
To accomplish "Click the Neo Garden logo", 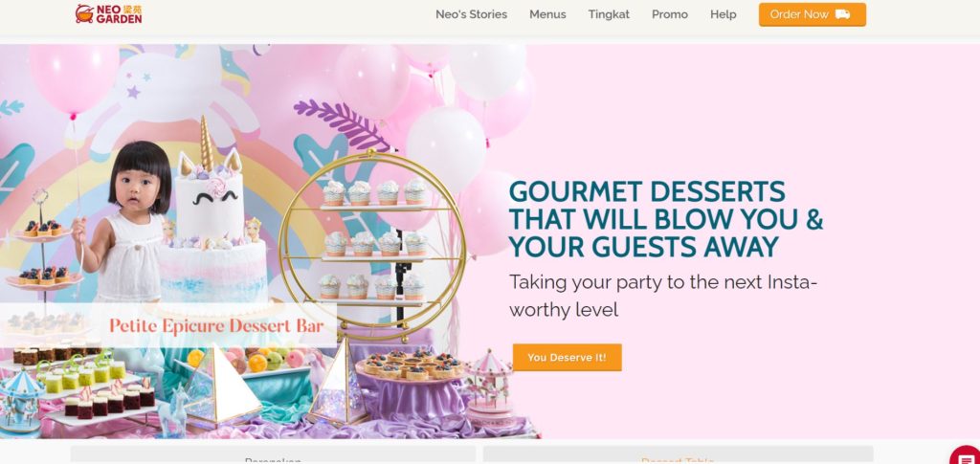I will coord(108,13).
